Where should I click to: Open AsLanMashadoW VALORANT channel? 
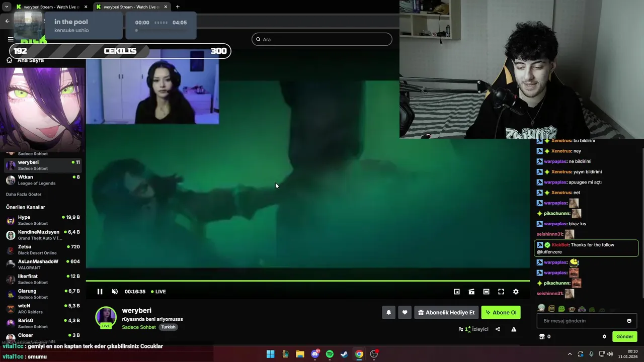pos(42,264)
